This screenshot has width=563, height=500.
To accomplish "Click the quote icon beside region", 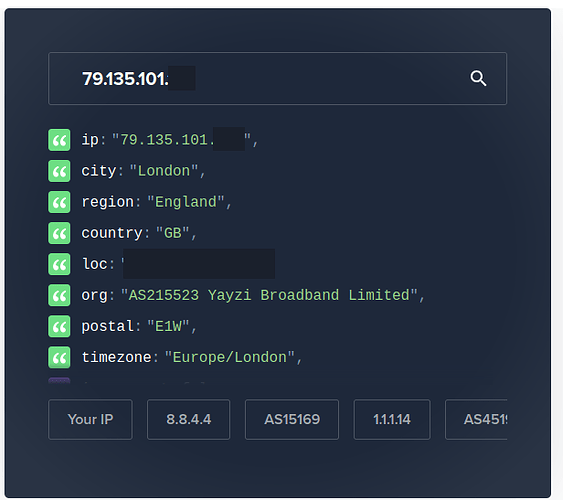I will [x=59, y=202].
